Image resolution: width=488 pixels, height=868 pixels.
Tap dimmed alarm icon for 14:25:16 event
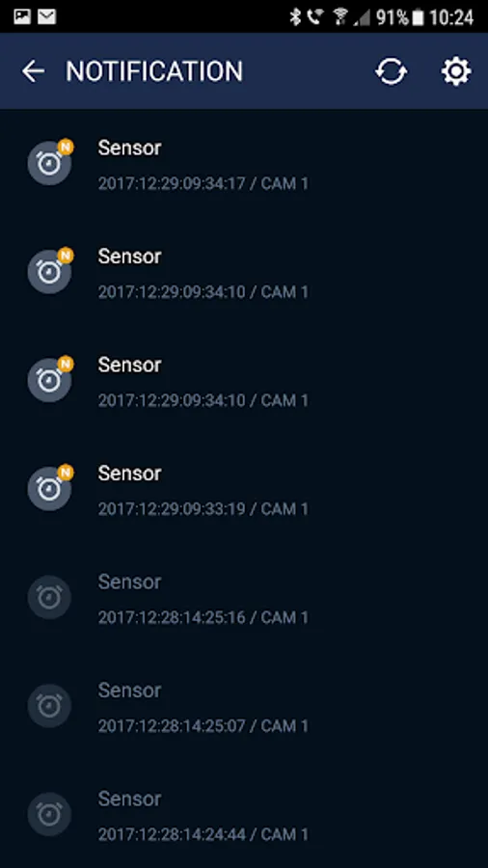49,597
